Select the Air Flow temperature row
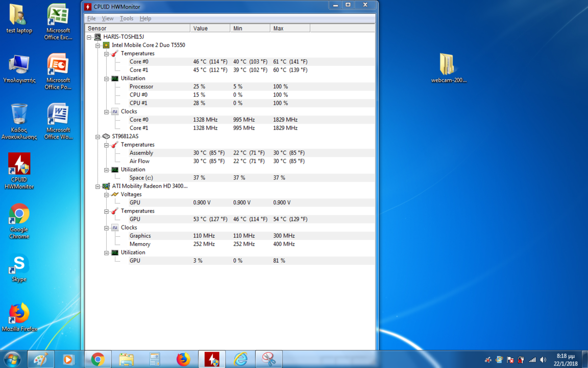This screenshot has height=368, width=588. point(230,161)
